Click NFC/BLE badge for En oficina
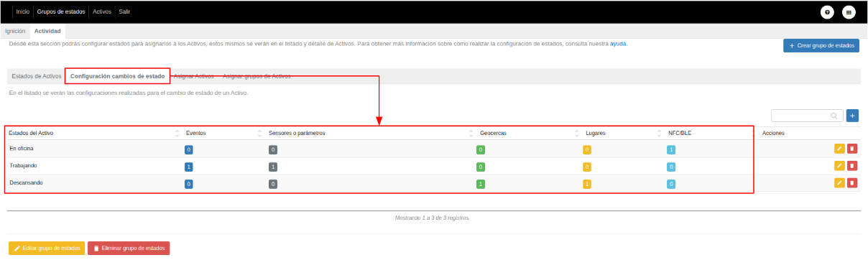The image size is (868, 260). [671, 149]
